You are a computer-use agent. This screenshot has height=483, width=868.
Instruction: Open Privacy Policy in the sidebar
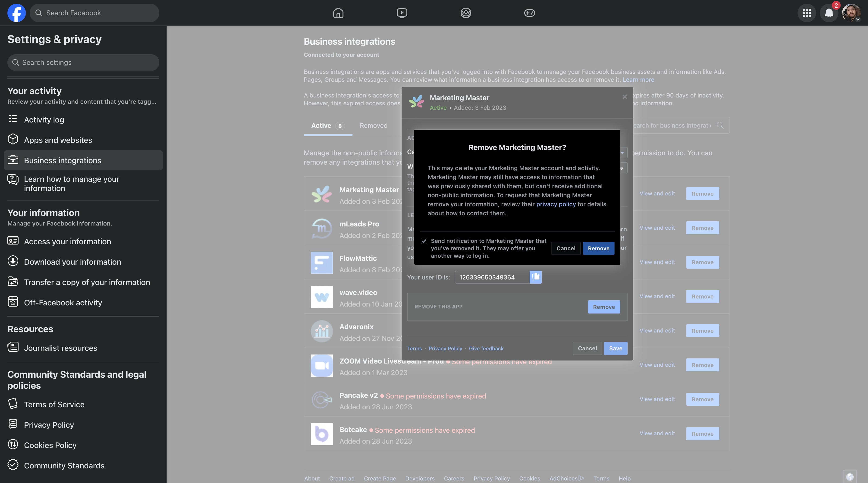[x=83, y=425]
